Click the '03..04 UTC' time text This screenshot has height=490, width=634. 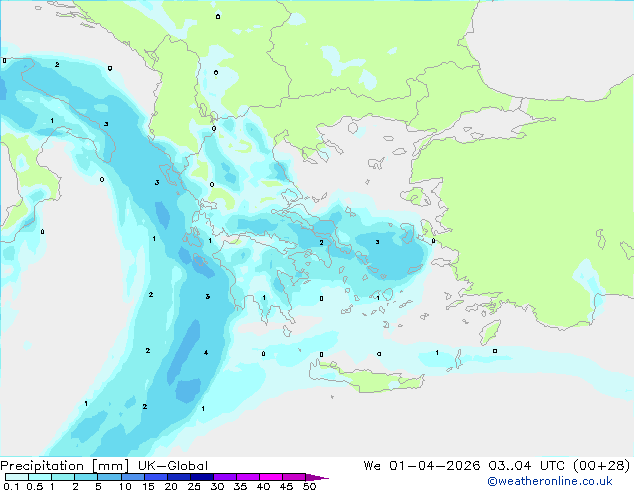526,466
